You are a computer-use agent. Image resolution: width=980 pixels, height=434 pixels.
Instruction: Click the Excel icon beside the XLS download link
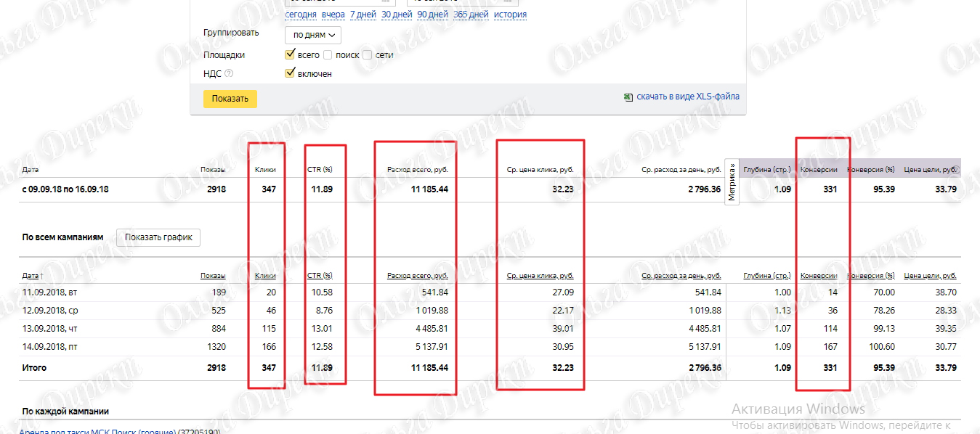click(x=628, y=97)
